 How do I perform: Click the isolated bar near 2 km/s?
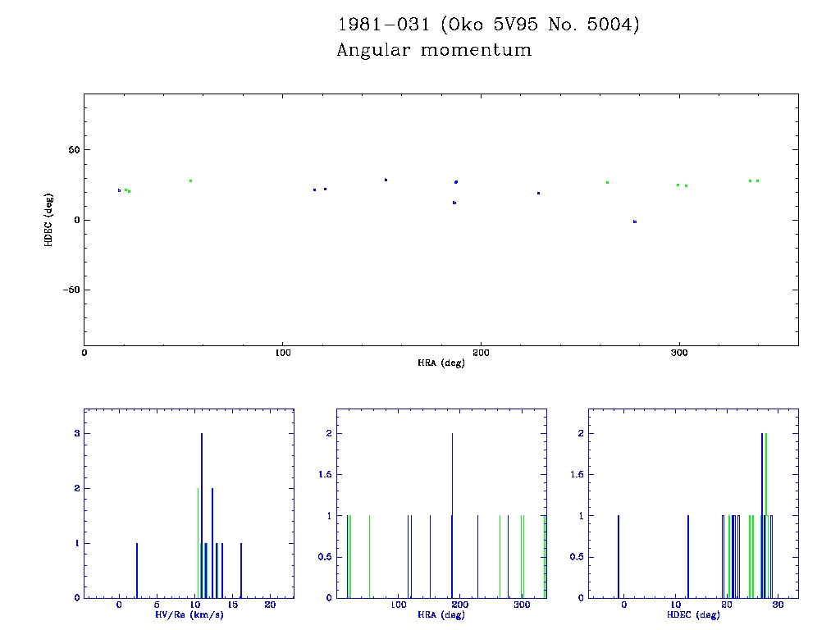137,570
